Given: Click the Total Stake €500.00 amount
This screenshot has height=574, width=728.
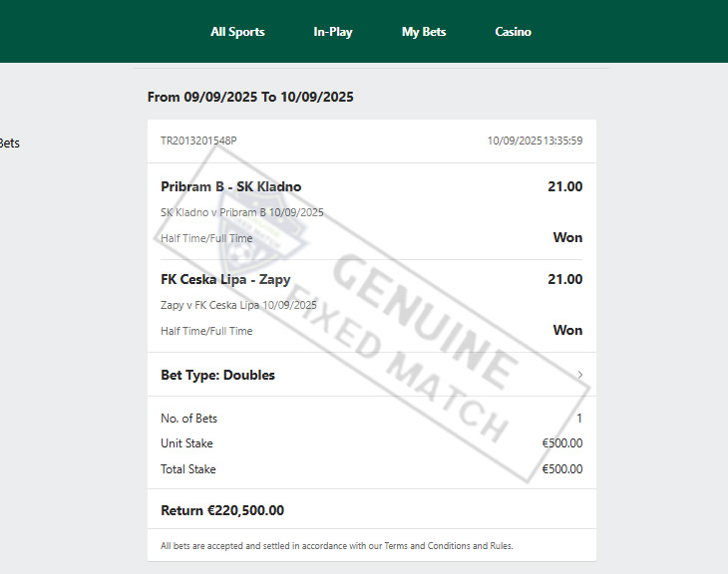Looking at the screenshot, I should click(x=562, y=468).
